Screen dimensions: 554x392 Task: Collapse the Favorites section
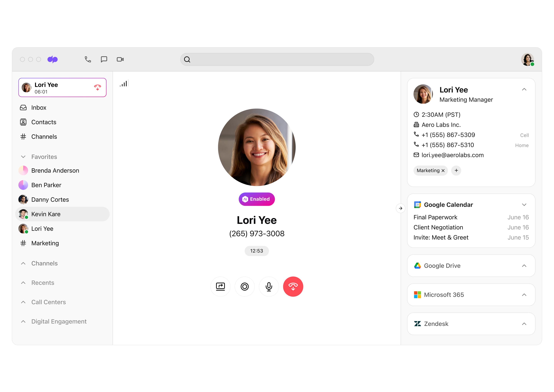point(23,157)
